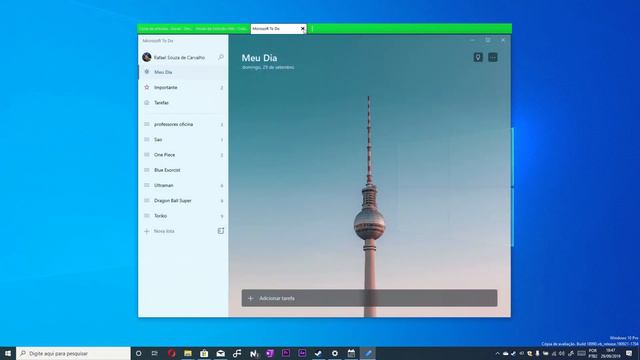Select the Meu Dia smart list
Screen dimensions: 640x360
(183, 72)
